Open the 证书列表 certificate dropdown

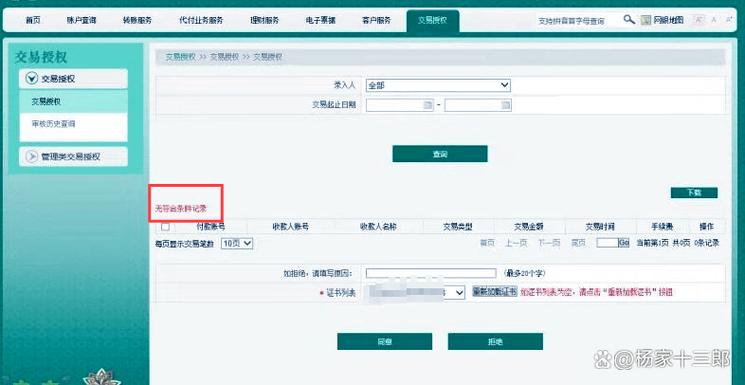click(417, 293)
